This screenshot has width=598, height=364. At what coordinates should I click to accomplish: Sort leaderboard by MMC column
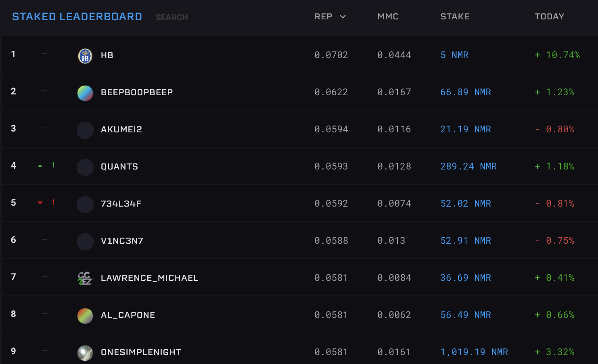pos(388,17)
